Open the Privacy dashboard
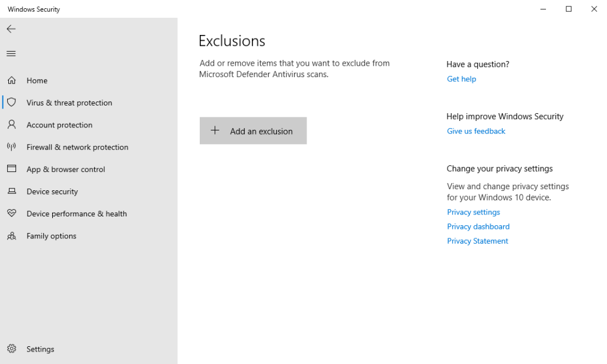 click(x=478, y=226)
